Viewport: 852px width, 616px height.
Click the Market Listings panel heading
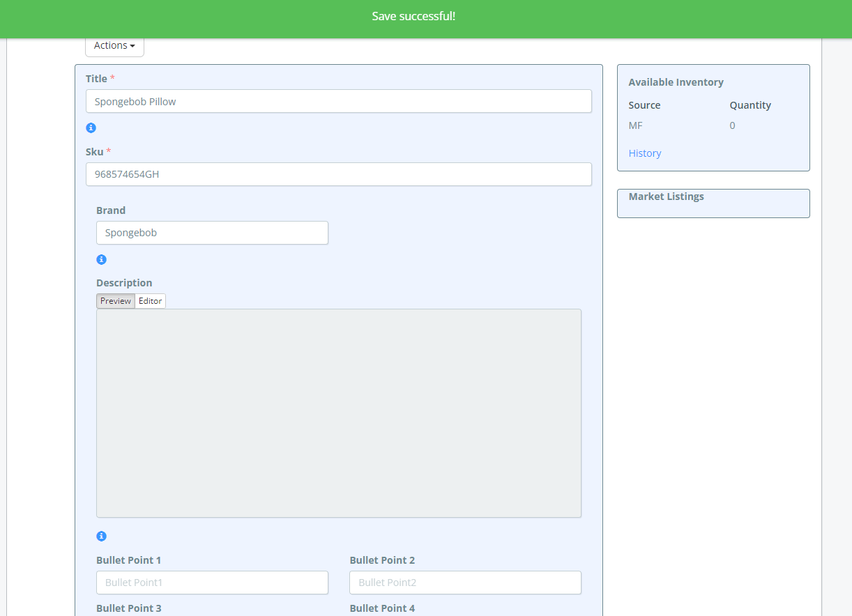pos(667,197)
